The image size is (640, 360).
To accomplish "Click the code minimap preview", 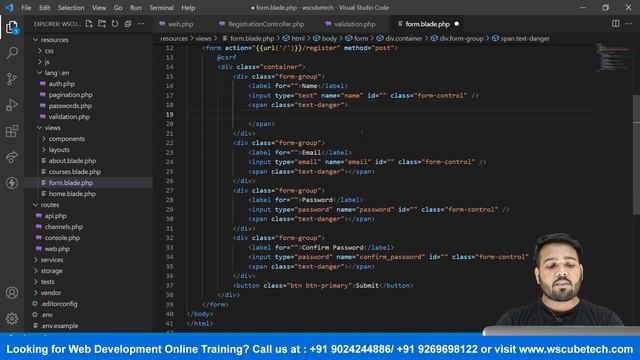I will pyautogui.click(x=613, y=57).
